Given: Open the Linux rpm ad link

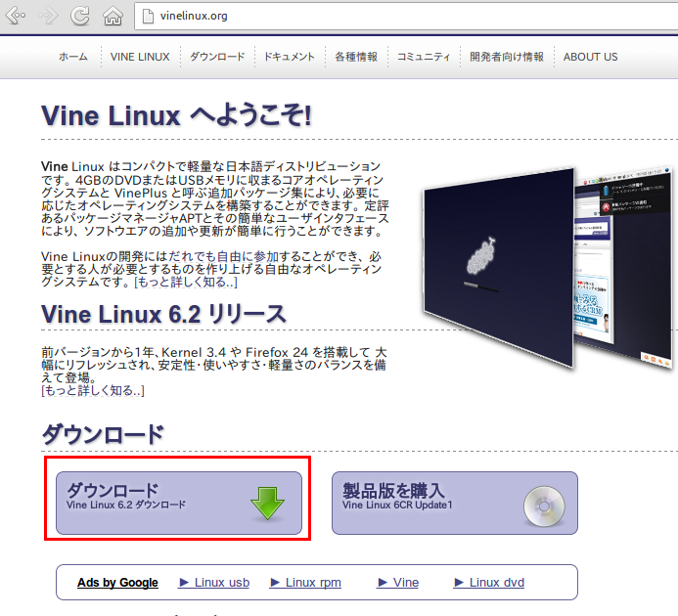Looking at the screenshot, I should pyautogui.click(x=305, y=583).
